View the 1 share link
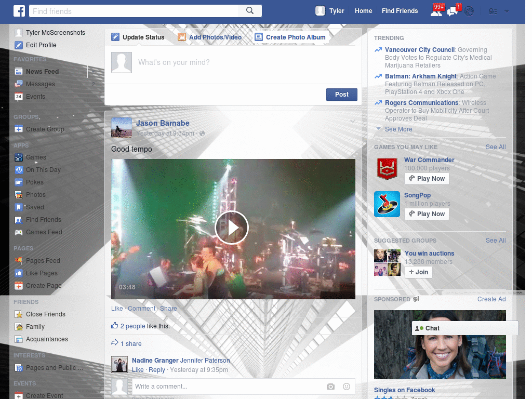This screenshot has width=532, height=399. coord(131,344)
